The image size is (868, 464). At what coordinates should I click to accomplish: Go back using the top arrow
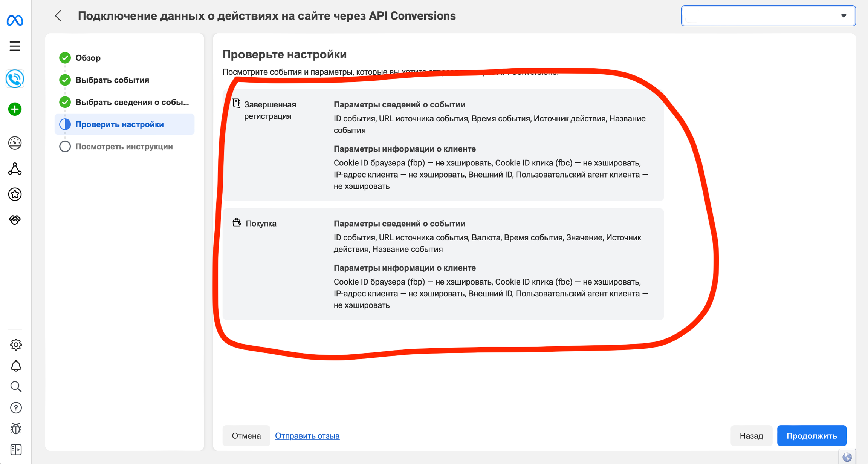(58, 16)
